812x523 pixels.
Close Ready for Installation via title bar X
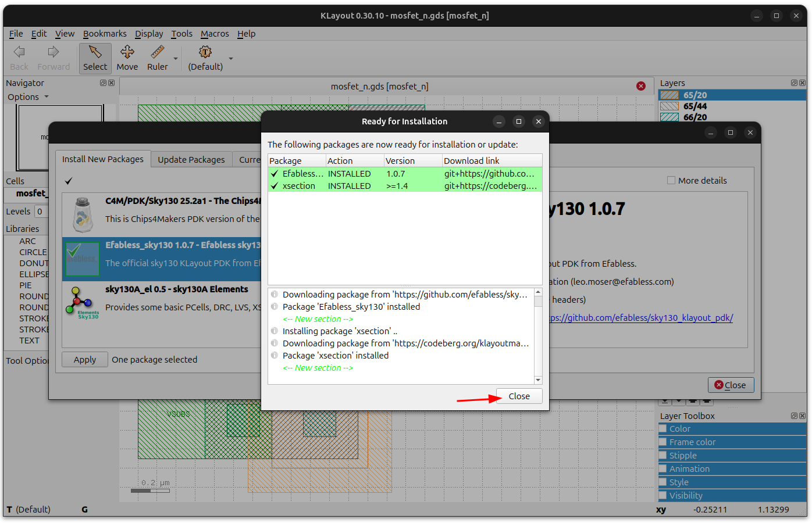pyautogui.click(x=539, y=121)
